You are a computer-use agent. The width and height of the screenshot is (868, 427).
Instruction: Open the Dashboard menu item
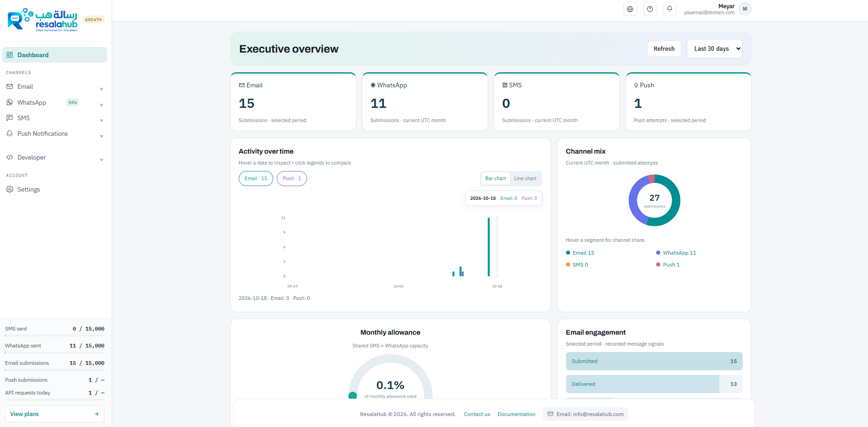coord(54,55)
